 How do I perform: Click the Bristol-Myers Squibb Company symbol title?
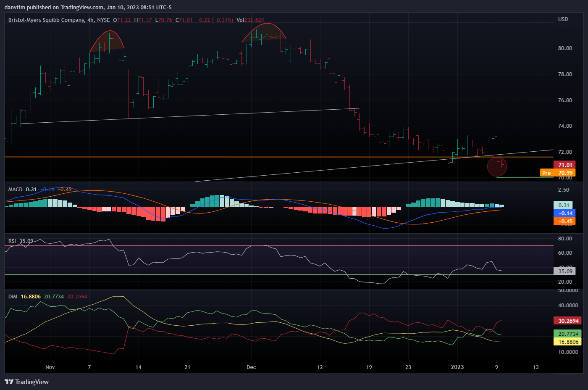pyautogui.click(x=47, y=20)
